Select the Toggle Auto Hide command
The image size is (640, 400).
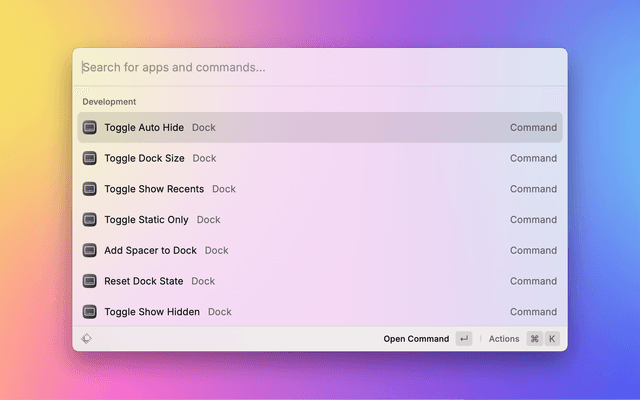(144, 128)
